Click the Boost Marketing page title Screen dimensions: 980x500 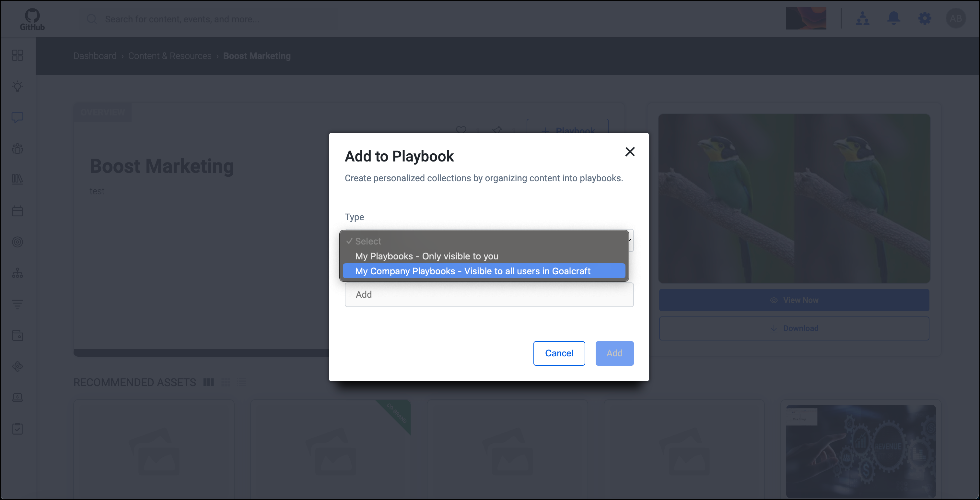[x=162, y=166]
